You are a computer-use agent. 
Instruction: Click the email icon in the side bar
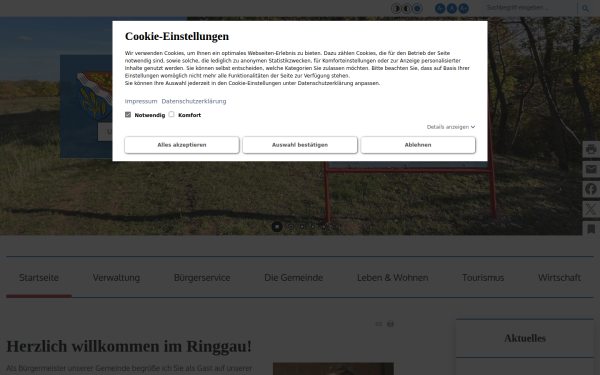[x=591, y=169]
